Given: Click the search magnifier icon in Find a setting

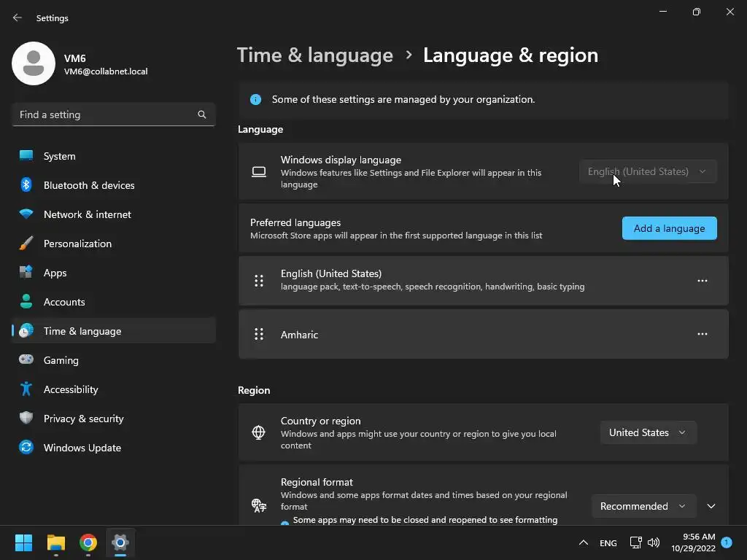Looking at the screenshot, I should coord(202,114).
